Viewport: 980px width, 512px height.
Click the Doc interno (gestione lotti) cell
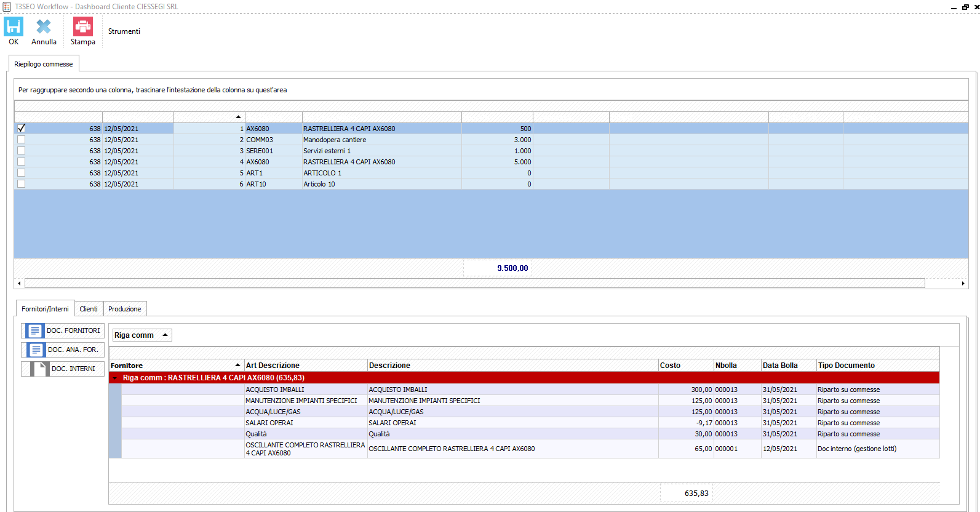click(x=878, y=449)
